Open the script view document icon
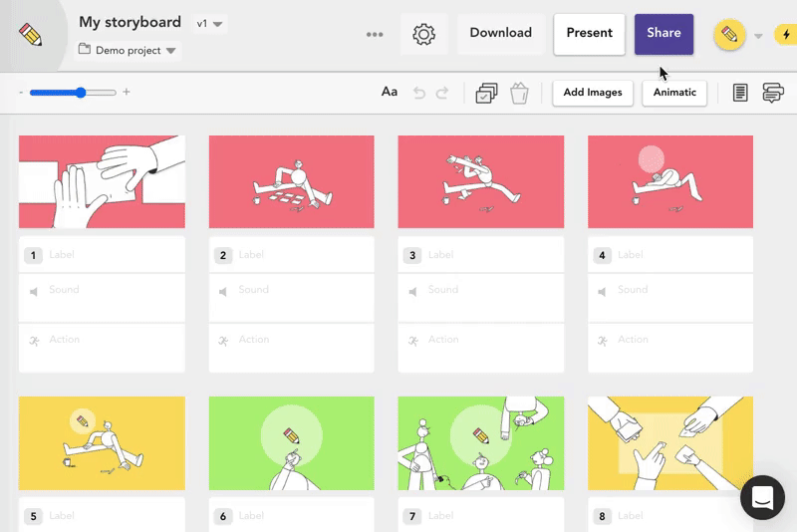 tap(740, 93)
